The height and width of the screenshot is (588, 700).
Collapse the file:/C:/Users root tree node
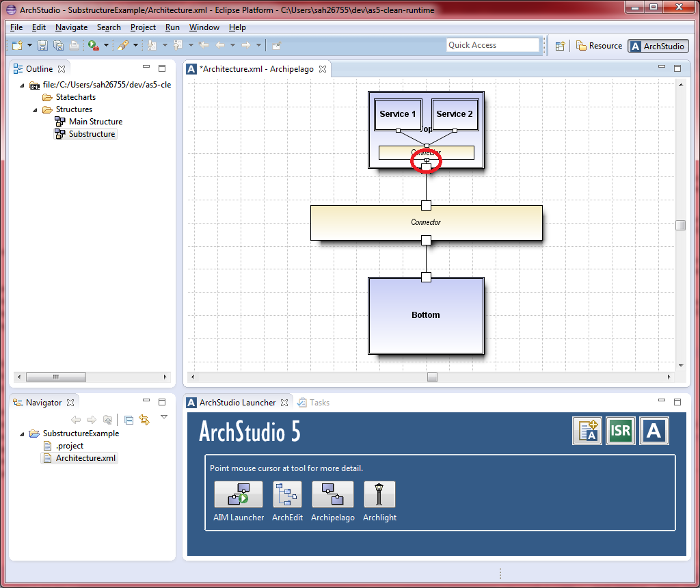tap(22, 85)
